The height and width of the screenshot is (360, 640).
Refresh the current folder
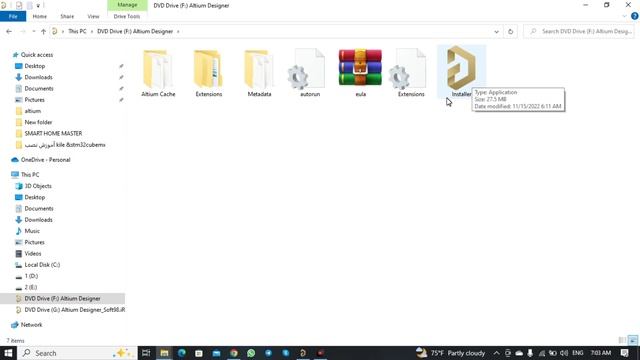tap(510, 31)
